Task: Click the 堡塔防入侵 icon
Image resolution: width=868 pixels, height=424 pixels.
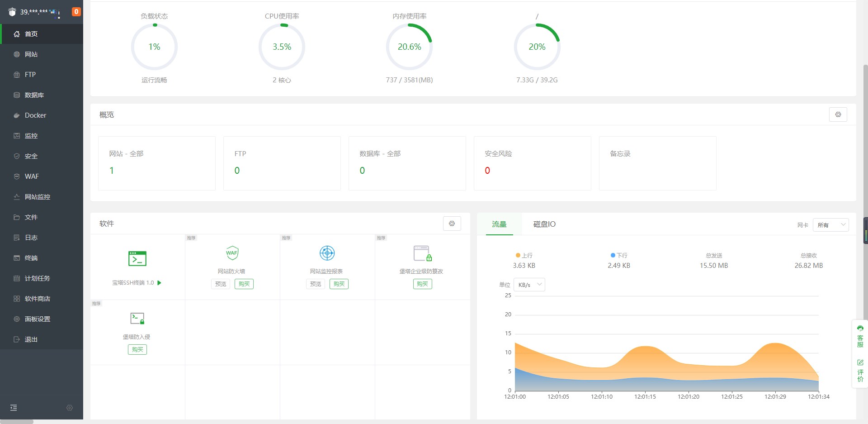Action: tap(137, 319)
